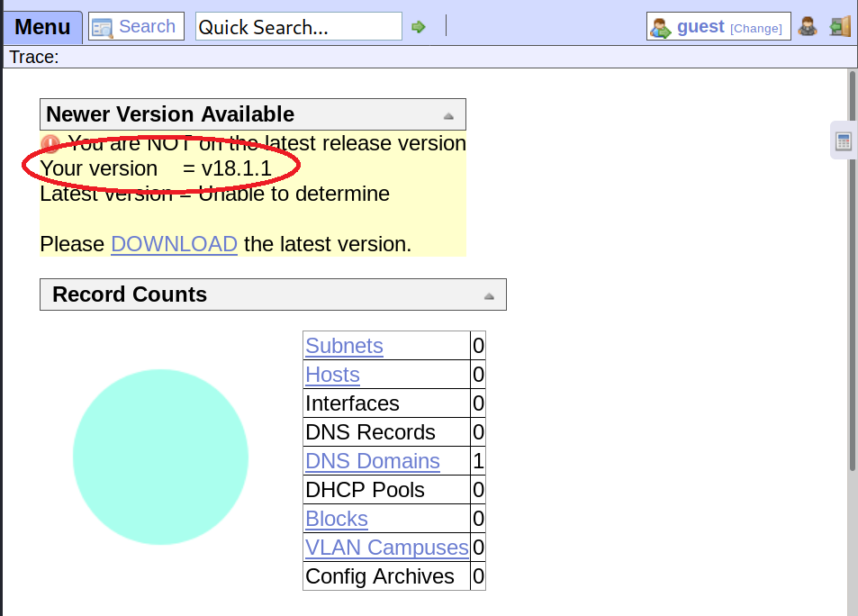Click the 'Interfaces' row label

click(x=352, y=403)
